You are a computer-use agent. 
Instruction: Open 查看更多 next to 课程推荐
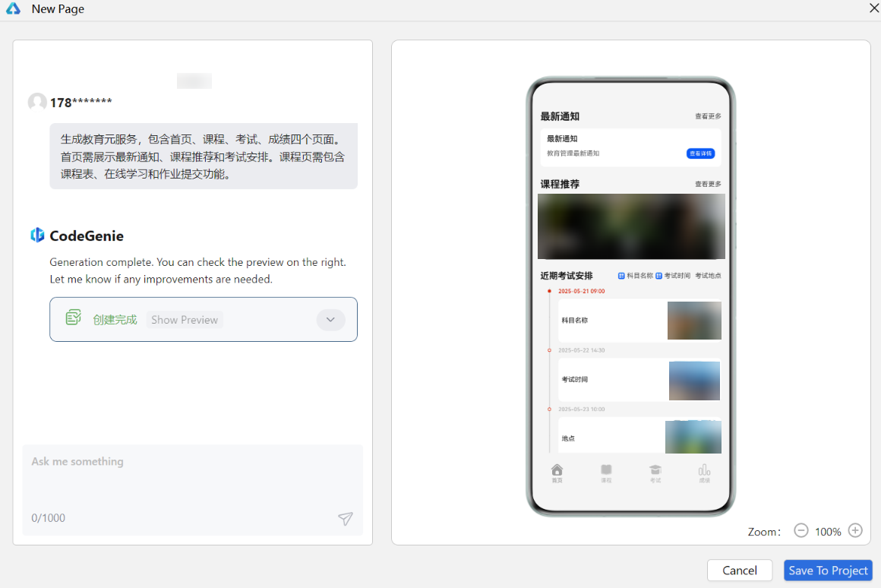click(707, 183)
